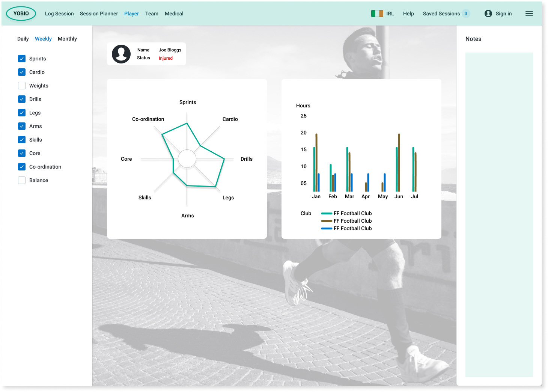The image size is (548, 392).
Task: Uncheck the Arms checkbox
Action: tap(22, 126)
